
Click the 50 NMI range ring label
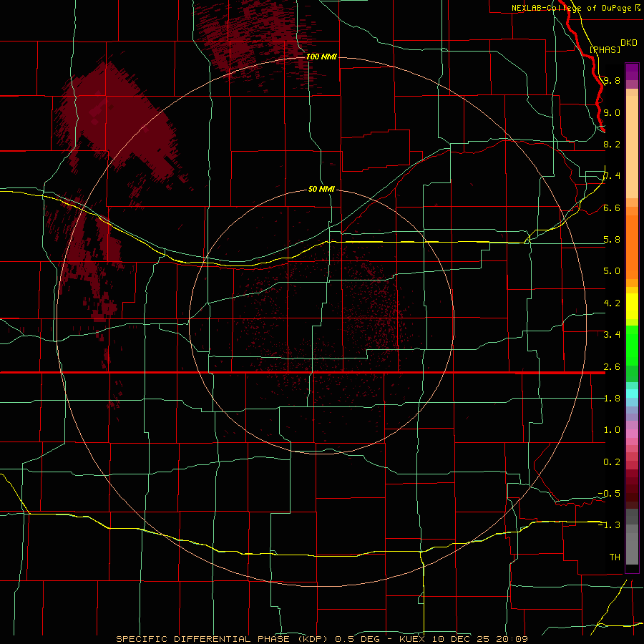click(x=321, y=190)
